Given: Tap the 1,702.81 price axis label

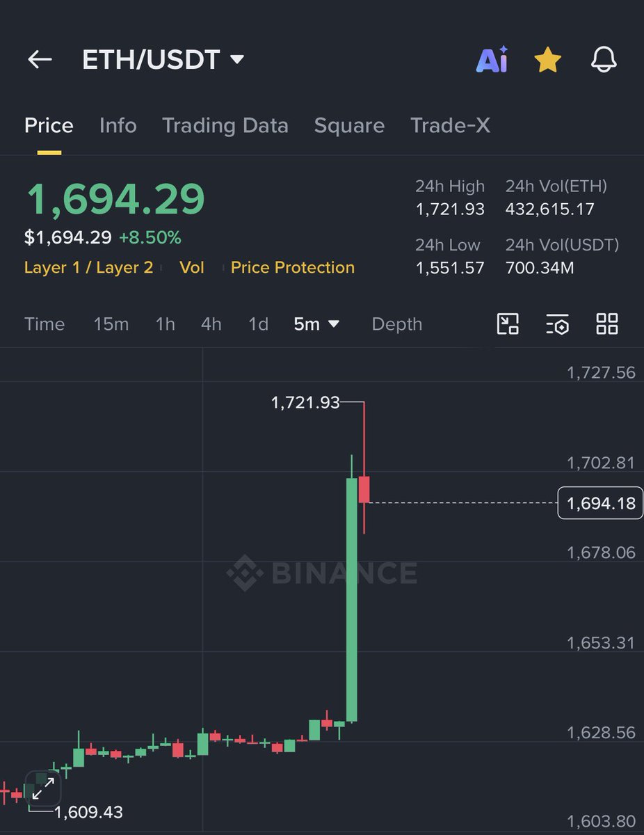Looking at the screenshot, I should pyautogui.click(x=601, y=463).
